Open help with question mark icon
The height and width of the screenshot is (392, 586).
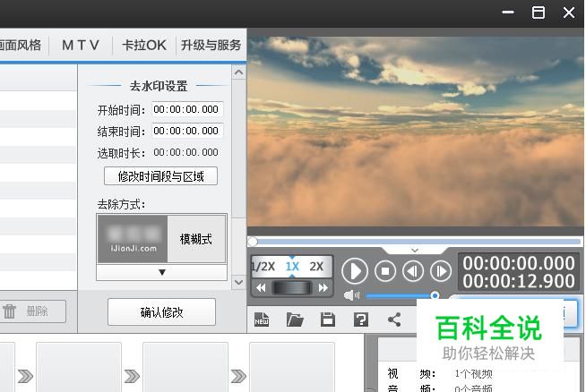361,320
